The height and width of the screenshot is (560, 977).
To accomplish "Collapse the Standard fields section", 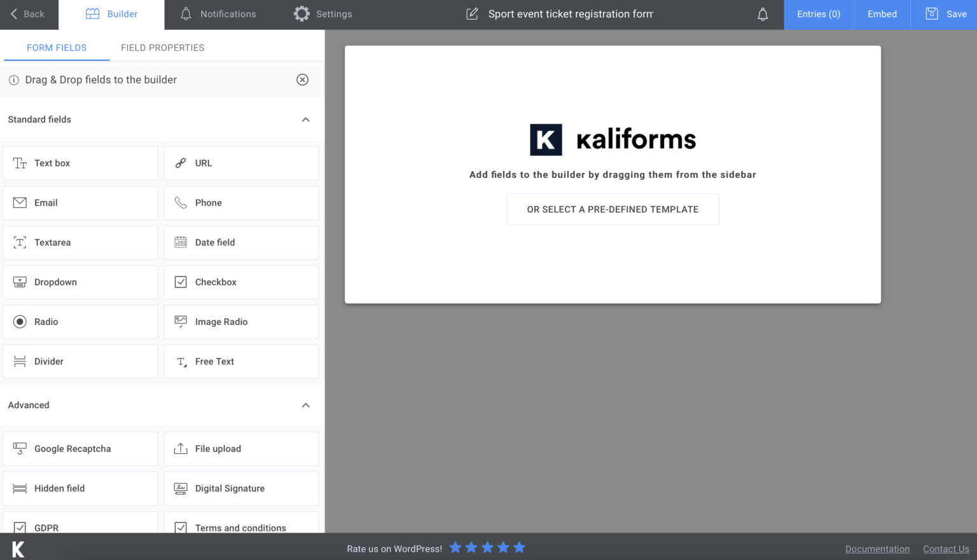I will pyautogui.click(x=305, y=120).
